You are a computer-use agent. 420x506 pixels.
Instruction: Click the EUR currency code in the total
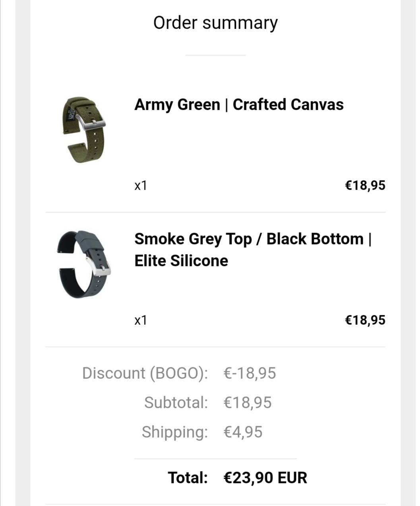(292, 477)
